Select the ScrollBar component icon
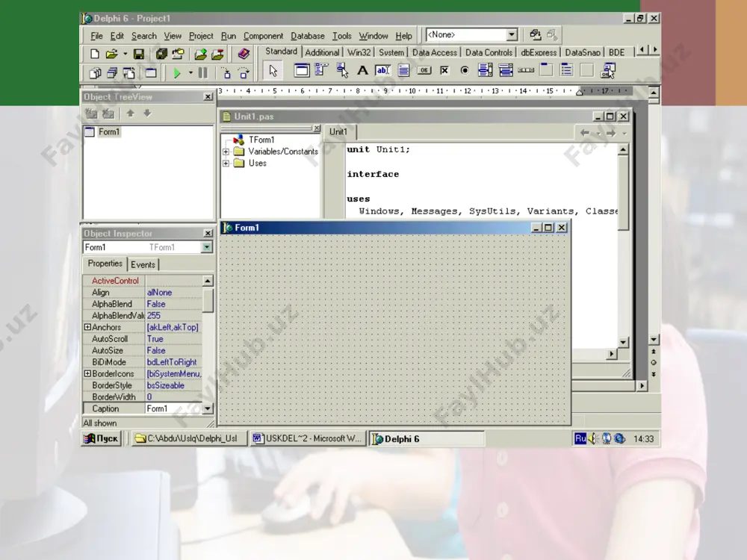The width and height of the screenshot is (747, 560). pyautogui.click(x=526, y=70)
